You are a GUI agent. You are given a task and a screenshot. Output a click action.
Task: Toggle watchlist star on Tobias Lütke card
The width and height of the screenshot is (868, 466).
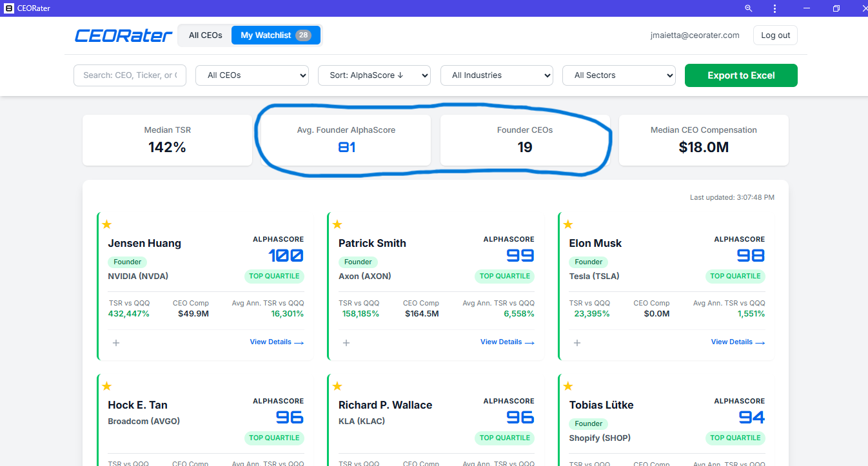click(x=568, y=386)
